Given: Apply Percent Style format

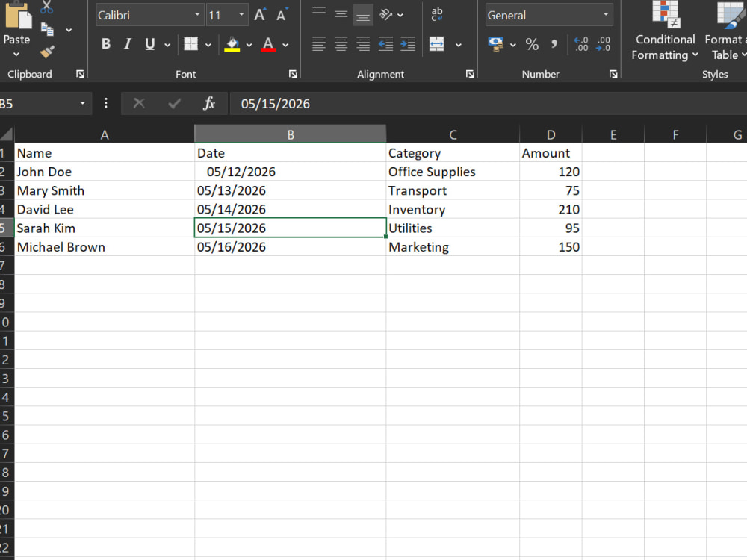Looking at the screenshot, I should coord(532,44).
